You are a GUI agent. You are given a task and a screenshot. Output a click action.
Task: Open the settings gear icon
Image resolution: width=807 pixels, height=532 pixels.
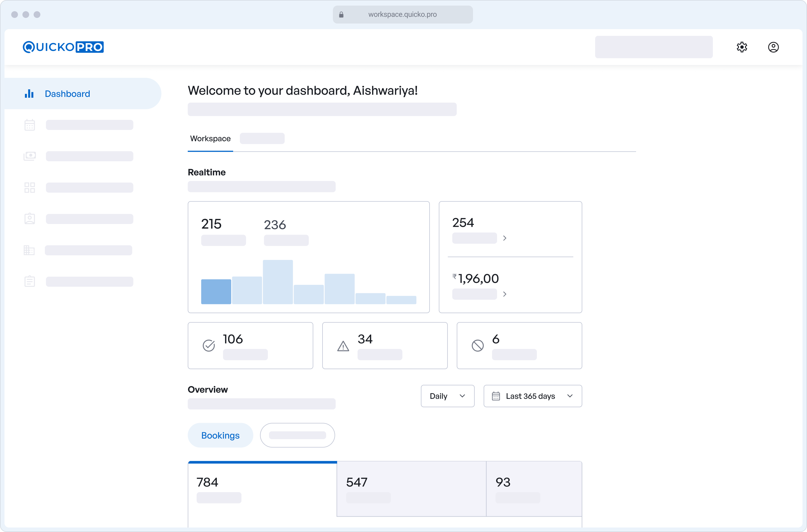(742, 47)
